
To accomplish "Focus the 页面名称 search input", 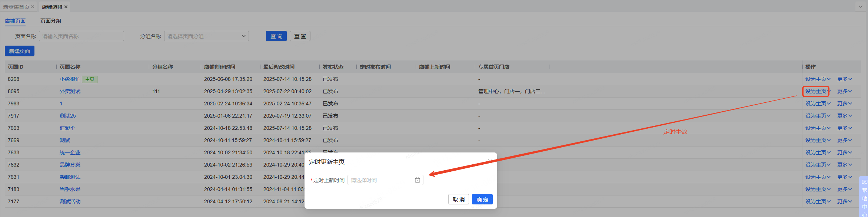I will [82, 36].
